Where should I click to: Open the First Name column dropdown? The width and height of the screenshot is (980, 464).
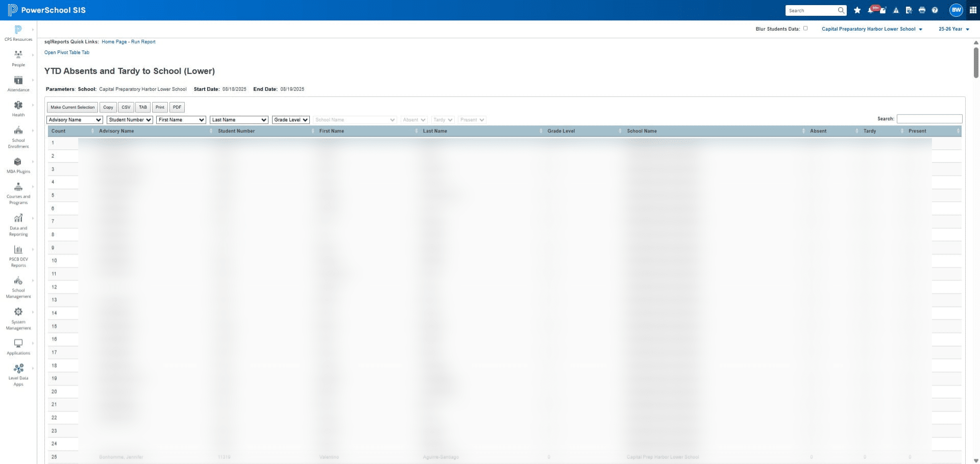pyautogui.click(x=181, y=120)
